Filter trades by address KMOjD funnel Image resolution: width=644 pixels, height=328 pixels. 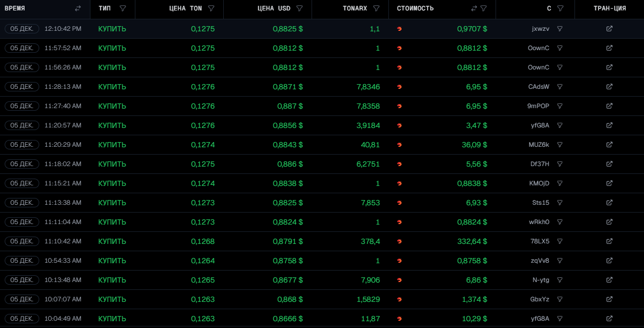click(560, 183)
